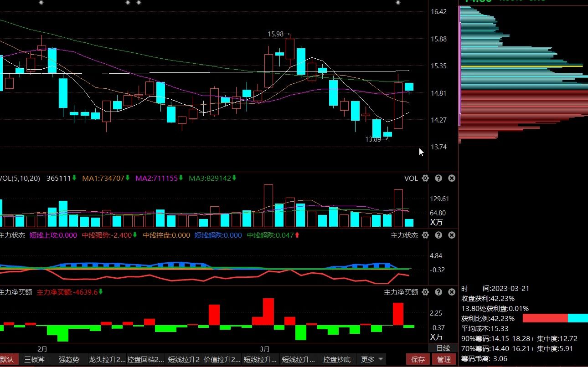588x367 pixels.
Task: Click the 15.98 high candlestick in March
Action: point(290,49)
